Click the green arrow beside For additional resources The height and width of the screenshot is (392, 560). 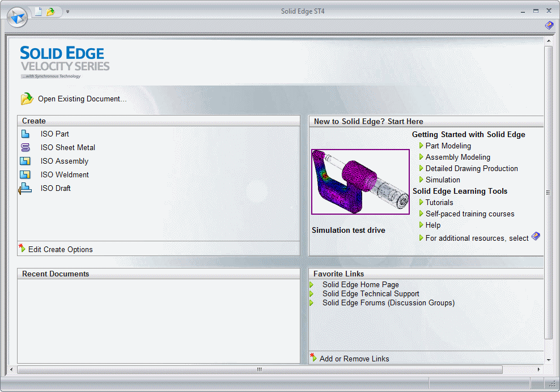421,238
